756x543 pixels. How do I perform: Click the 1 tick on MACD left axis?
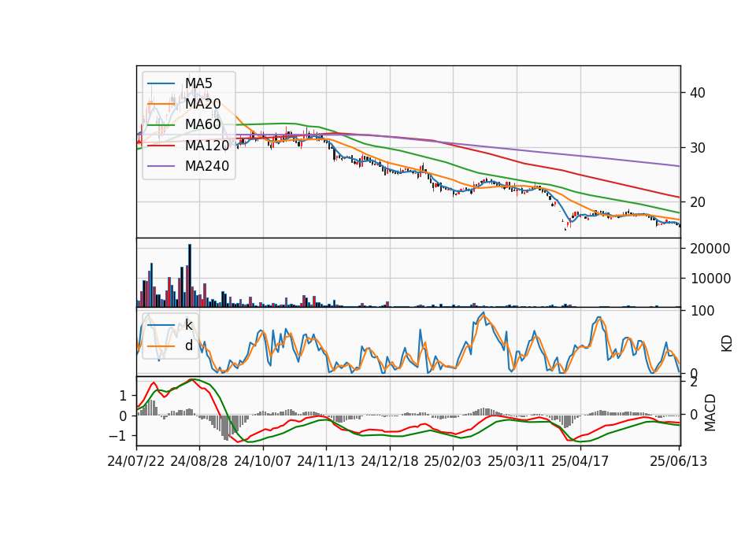point(123,396)
